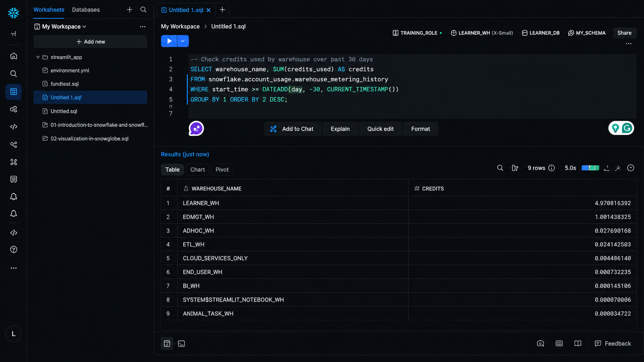Click the ANIMAL_TASK_WH cell
This screenshot has width=644, height=362.
click(x=293, y=314)
